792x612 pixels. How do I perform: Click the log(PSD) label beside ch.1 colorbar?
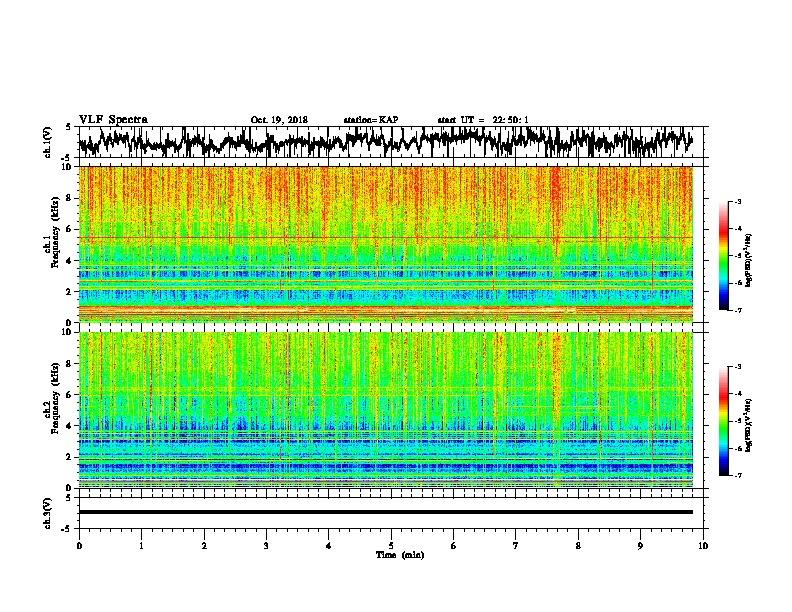(x=748, y=261)
